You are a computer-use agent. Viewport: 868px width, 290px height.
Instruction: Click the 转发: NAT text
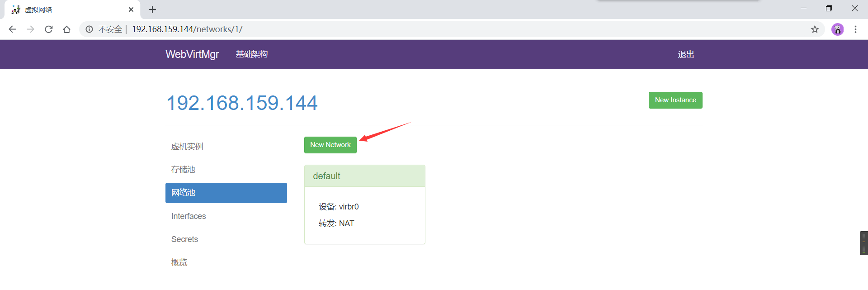click(x=336, y=223)
